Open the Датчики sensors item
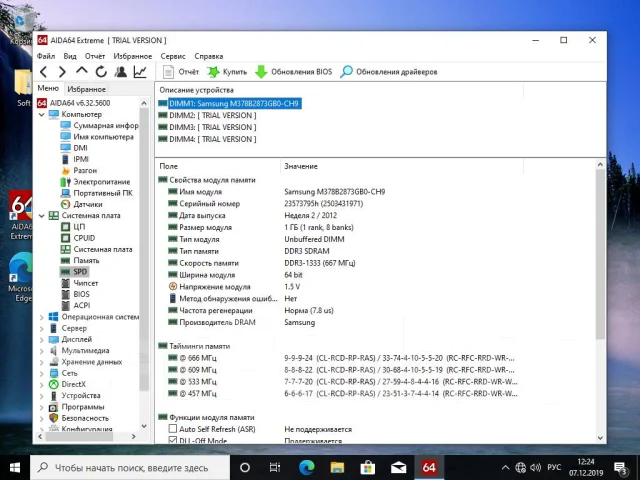The width and height of the screenshot is (640, 480). pos(82,204)
